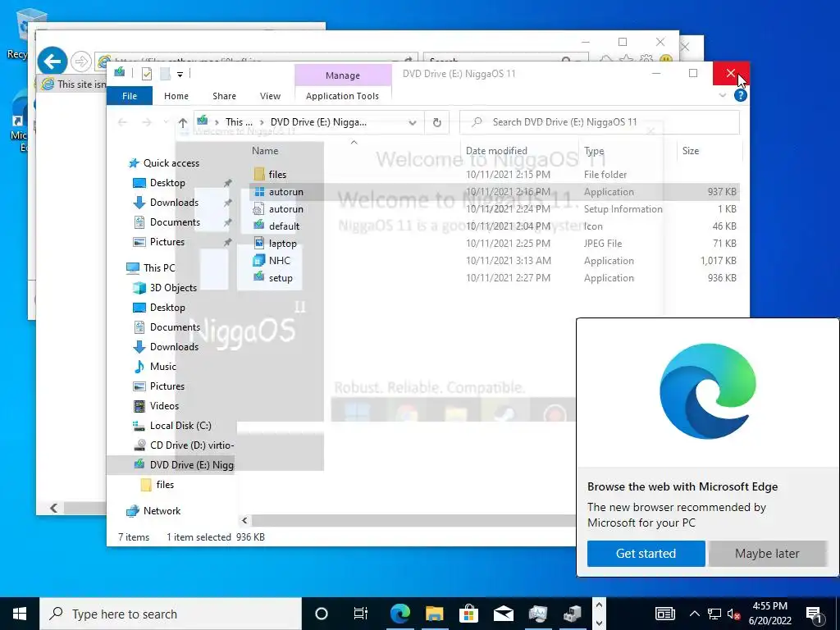Screen dimensions: 840x630
Task: Open the Application Tools tab
Action: pos(342,96)
